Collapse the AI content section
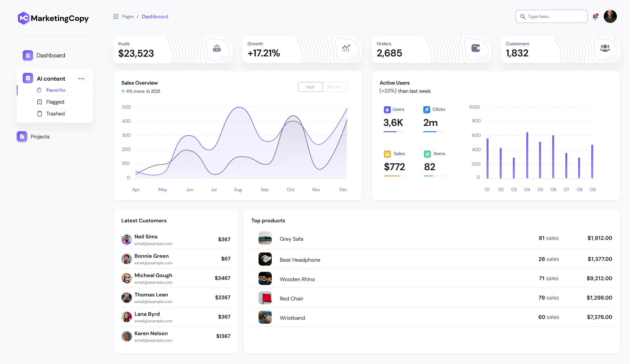 [x=51, y=79]
